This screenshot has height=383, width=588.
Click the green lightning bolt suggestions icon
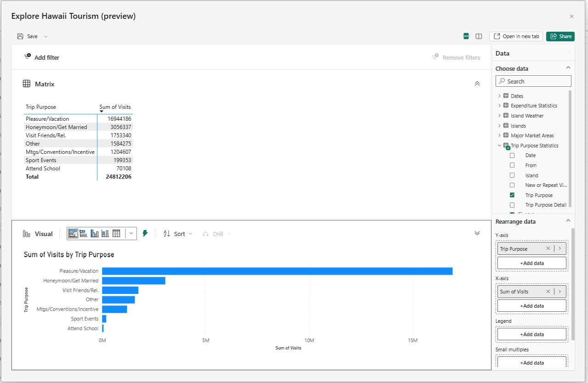coord(145,234)
